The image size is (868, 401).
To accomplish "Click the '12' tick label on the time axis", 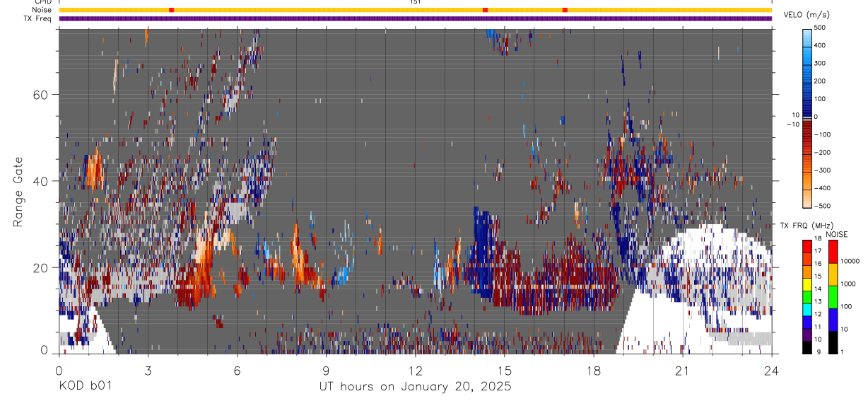I will [416, 370].
